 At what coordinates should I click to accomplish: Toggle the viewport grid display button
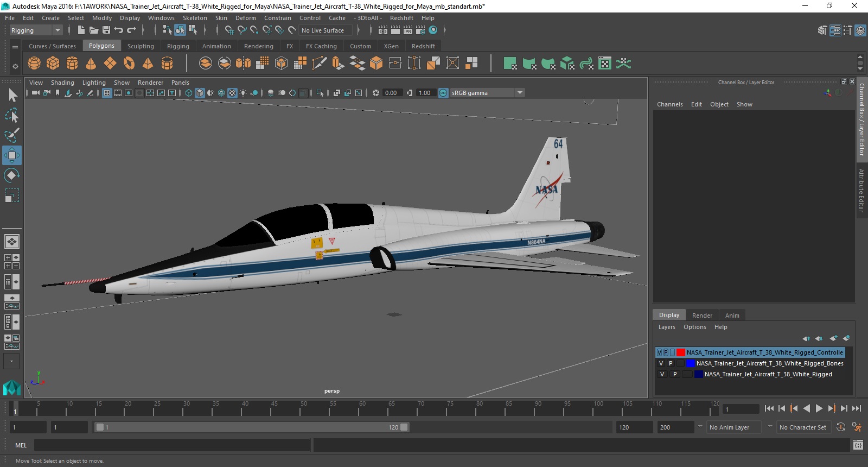pyautogui.click(x=107, y=93)
